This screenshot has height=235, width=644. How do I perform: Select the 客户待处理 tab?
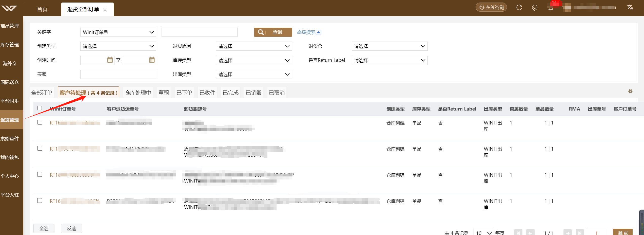click(88, 93)
